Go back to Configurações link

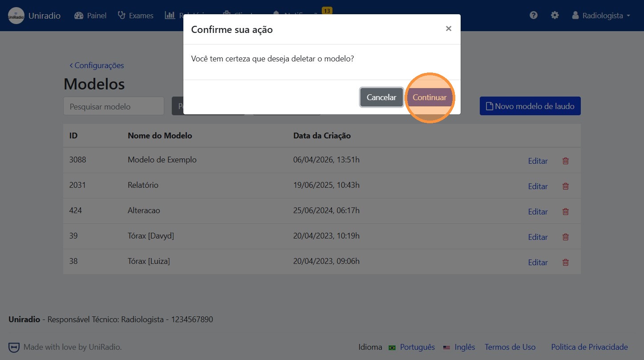(97, 65)
